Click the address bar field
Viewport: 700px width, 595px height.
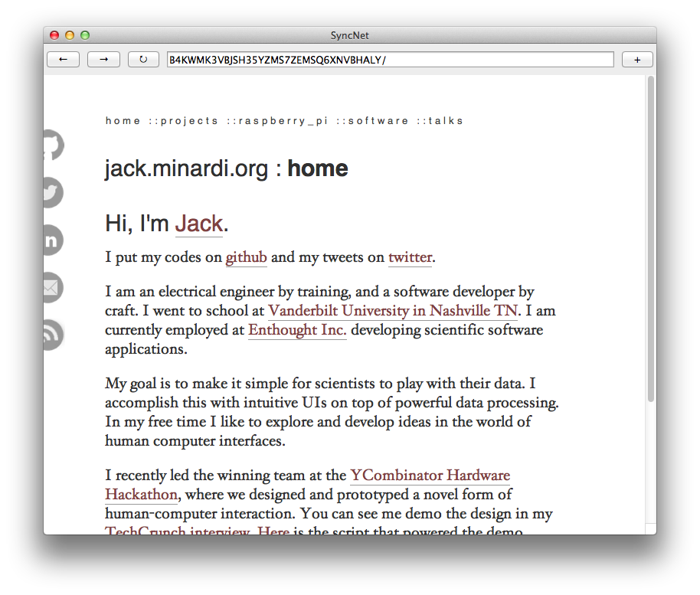click(x=390, y=60)
